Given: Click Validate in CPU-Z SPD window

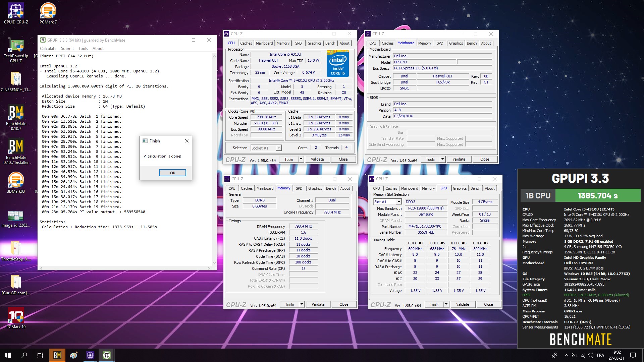Looking at the screenshot, I should coord(463,304).
